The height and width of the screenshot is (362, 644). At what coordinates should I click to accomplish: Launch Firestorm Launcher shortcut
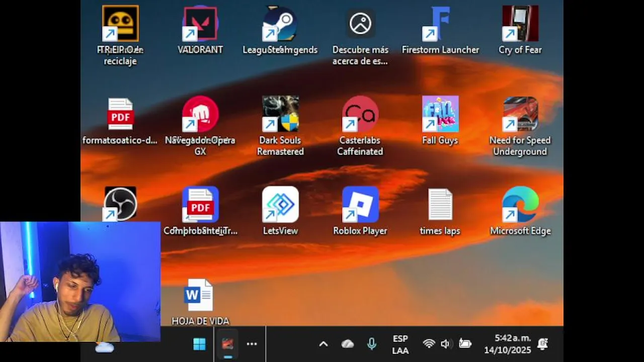pos(440,24)
